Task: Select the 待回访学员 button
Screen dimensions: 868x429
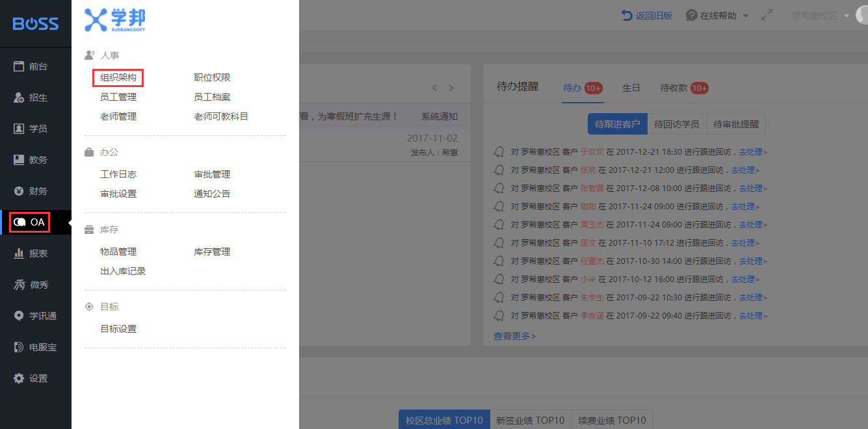Action: click(x=677, y=124)
